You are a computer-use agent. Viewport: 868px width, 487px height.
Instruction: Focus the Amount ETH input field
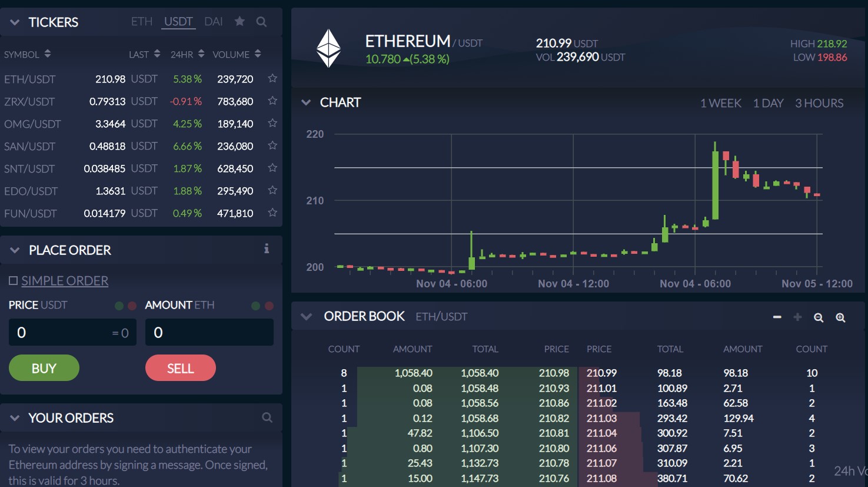click(209, 333)
